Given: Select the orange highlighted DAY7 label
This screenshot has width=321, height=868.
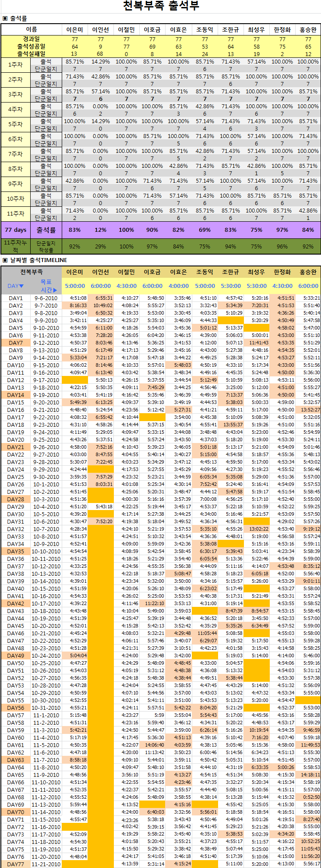Looking at the screenshot, I should (x=16, y=343).
